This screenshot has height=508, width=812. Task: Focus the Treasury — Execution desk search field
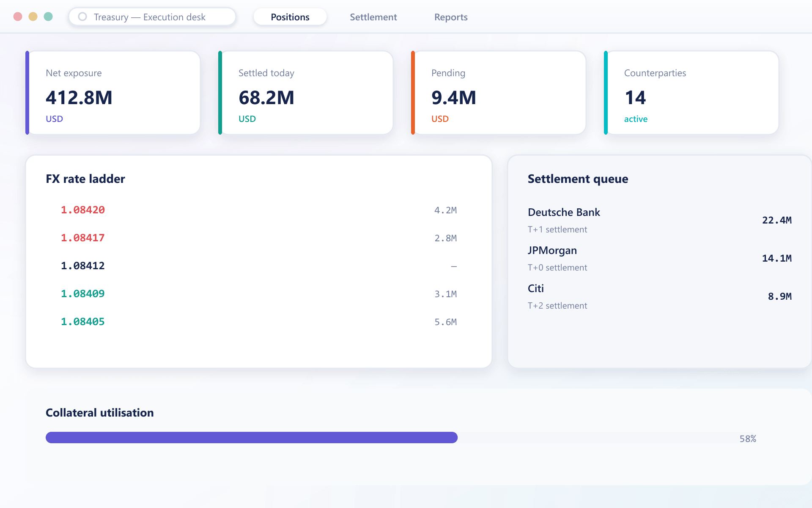tap(152, 17)
